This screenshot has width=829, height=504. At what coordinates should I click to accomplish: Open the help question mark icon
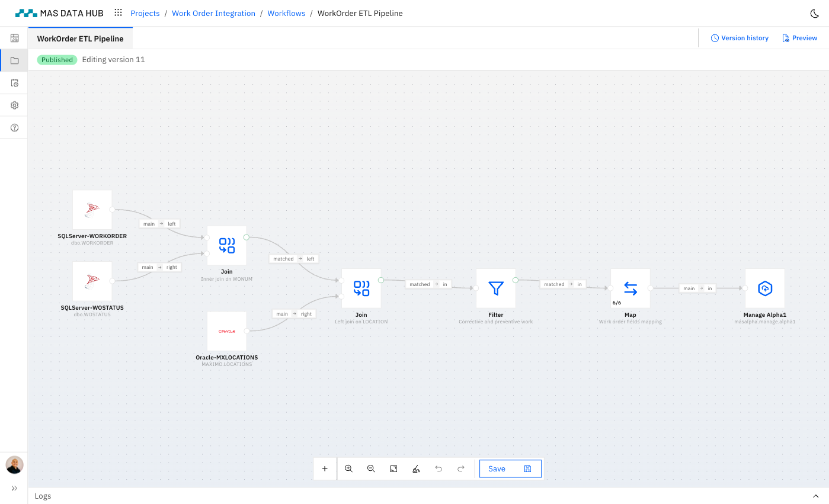pos(14,128)
